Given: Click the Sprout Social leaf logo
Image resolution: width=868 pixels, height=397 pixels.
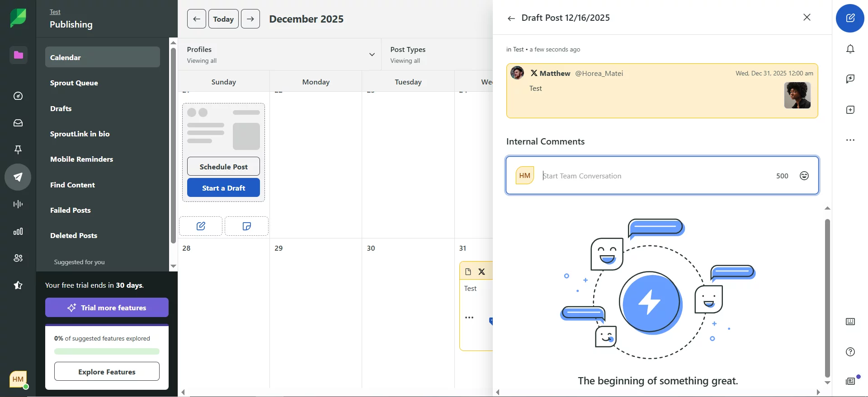Looking at the screenshot, I should click(x=18, y=18).
